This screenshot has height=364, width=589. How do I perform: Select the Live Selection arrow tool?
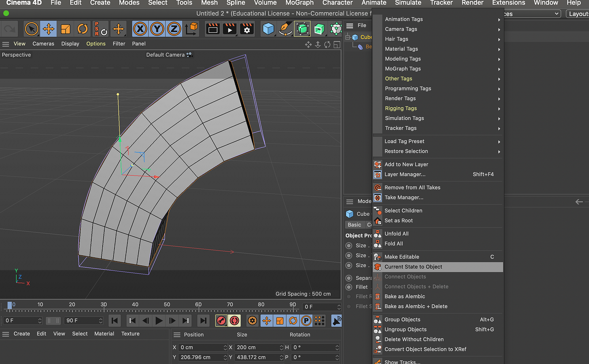(32, 29)
